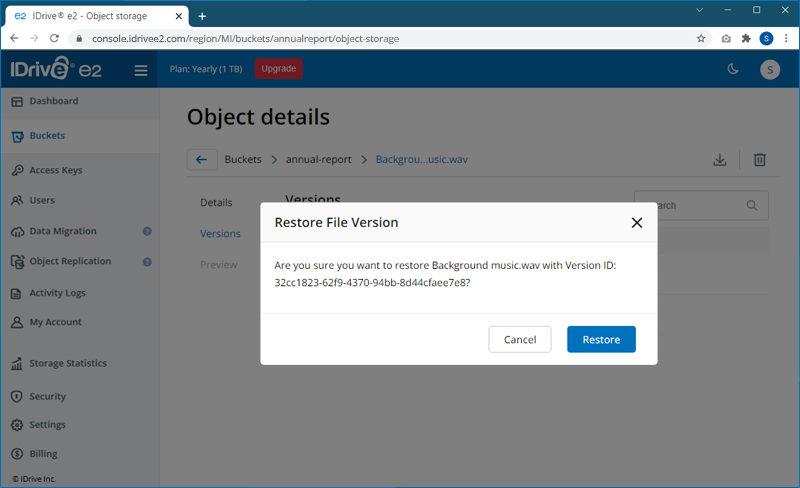Open the user account avatar menu
800x488 pixels.
tap(769, 69)
